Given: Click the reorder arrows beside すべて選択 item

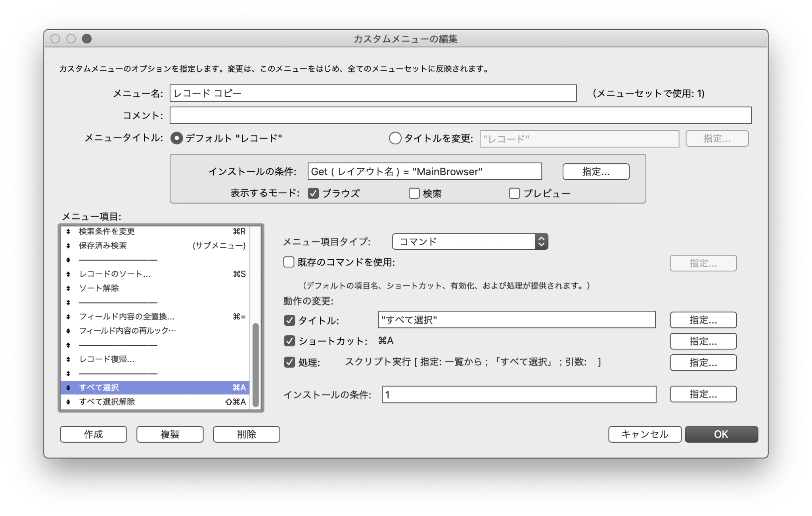Looking at the screenshot, I should pyautogui.click(x=67, y=388).
